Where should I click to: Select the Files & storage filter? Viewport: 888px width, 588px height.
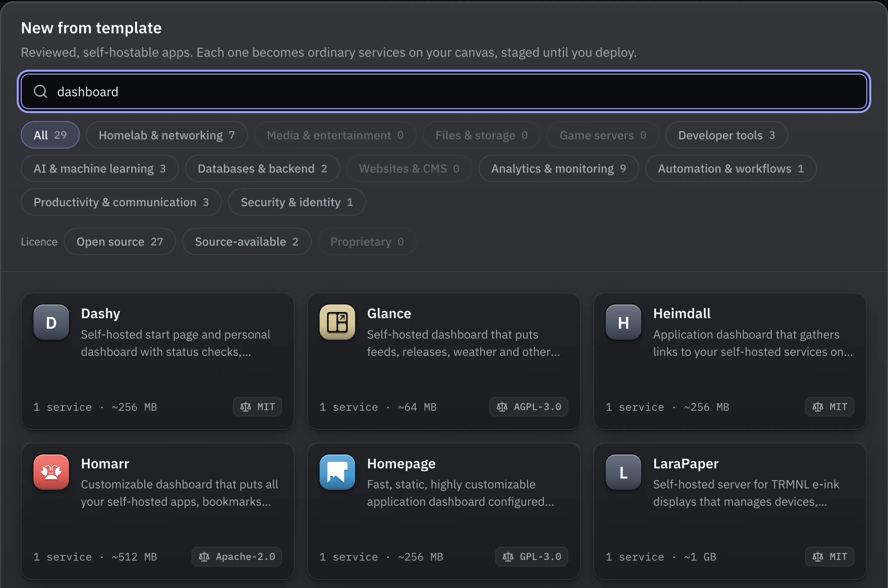point(482,135)
